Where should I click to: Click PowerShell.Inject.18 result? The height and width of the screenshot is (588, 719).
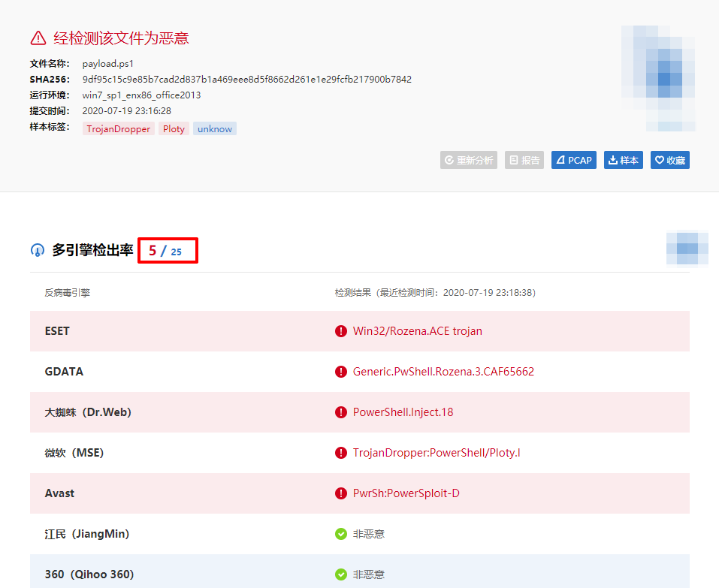pyautogui.click(x=403, y=412)
